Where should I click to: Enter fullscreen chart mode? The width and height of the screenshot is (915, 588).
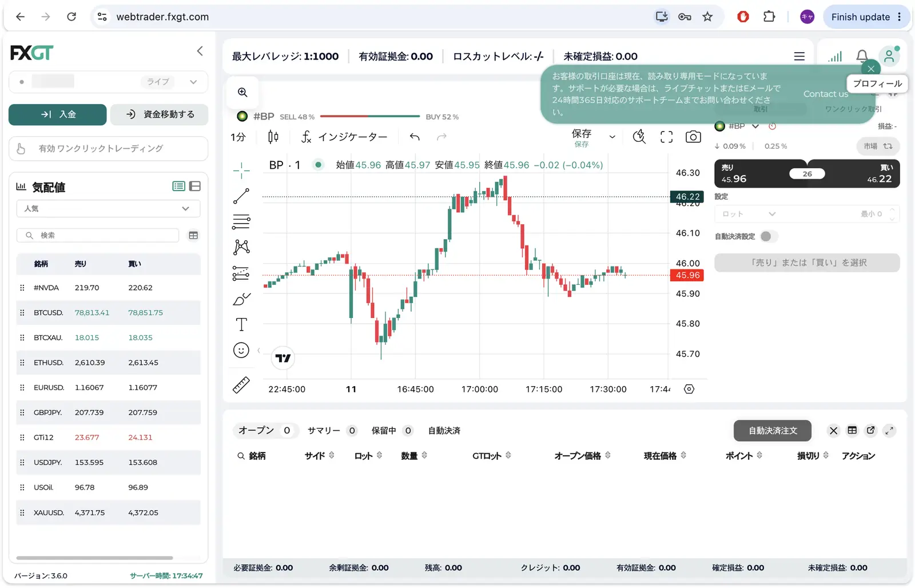point(666,137)
